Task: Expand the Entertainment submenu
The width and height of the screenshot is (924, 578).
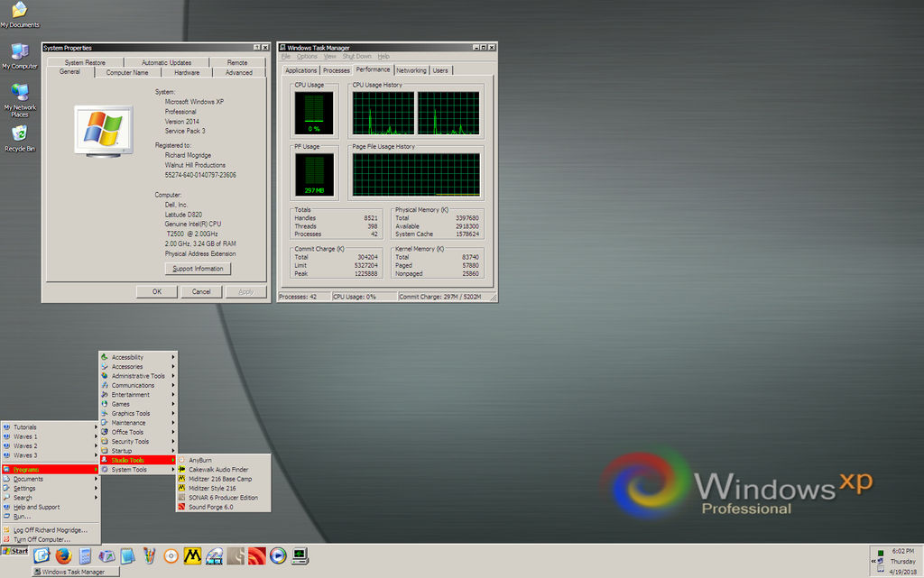Action: tap(133, 394)
